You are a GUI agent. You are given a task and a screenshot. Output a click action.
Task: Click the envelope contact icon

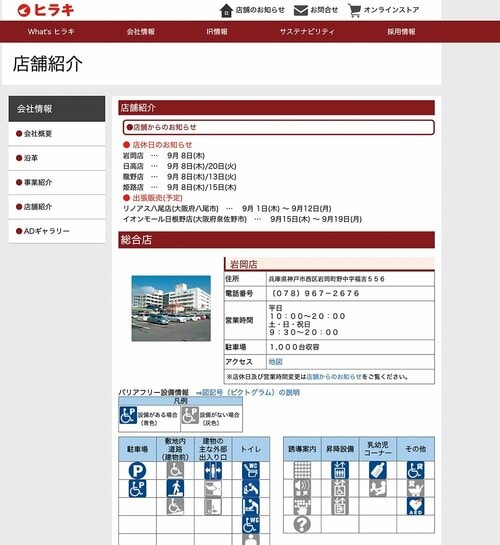pos(301,10)
